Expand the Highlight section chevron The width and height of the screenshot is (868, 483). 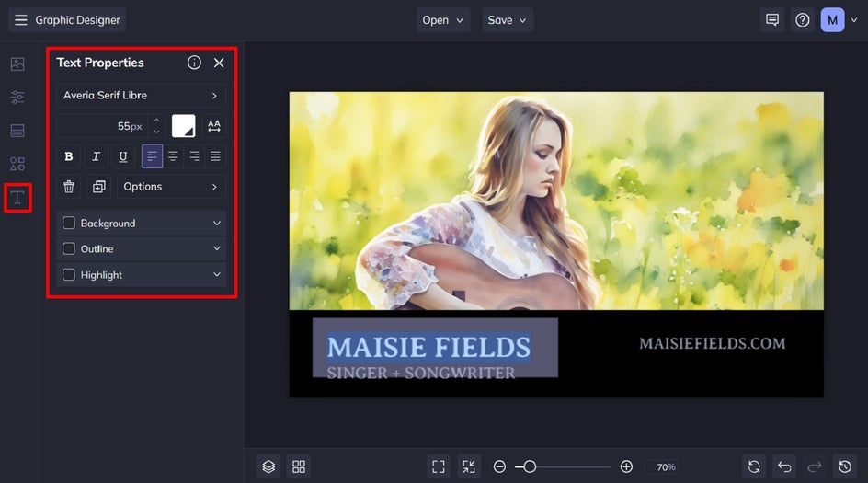(217, 275)
